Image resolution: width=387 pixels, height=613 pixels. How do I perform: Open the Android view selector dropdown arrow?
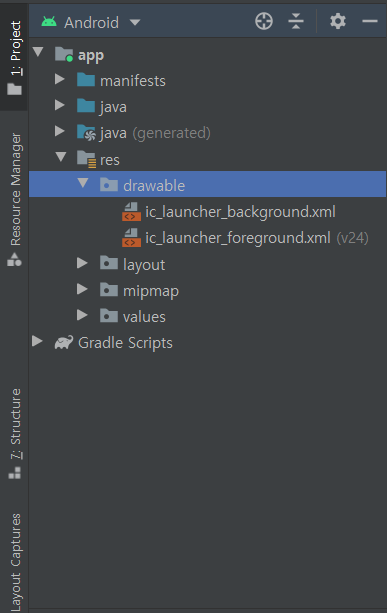click(x=135, y=22)
